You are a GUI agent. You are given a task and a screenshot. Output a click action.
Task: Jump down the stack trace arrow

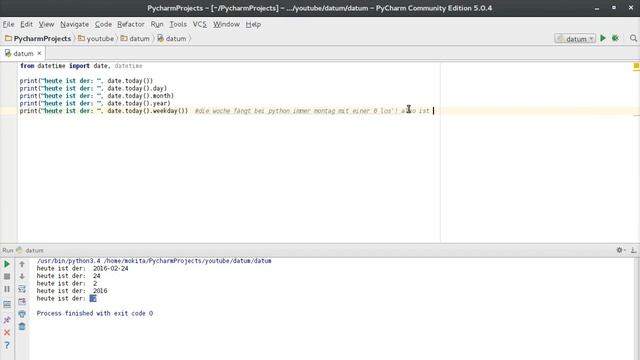[x=22, y=277]
